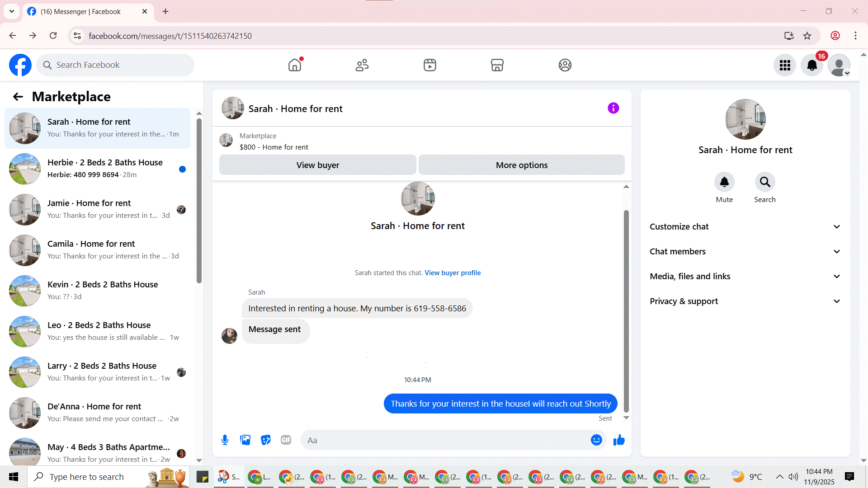This screenshot has width=868, height=488.
Task: Click the chat list scrollbar
Action: (199, 201)
